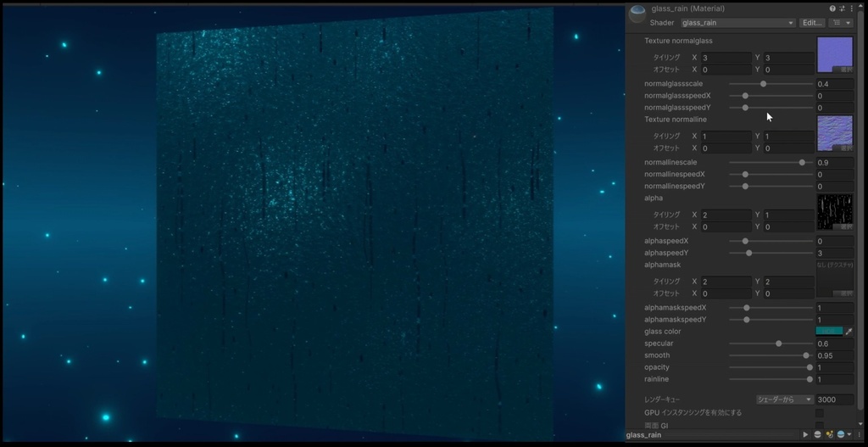Adjust the alphamaskspeedX slider

tap(771, 307)
